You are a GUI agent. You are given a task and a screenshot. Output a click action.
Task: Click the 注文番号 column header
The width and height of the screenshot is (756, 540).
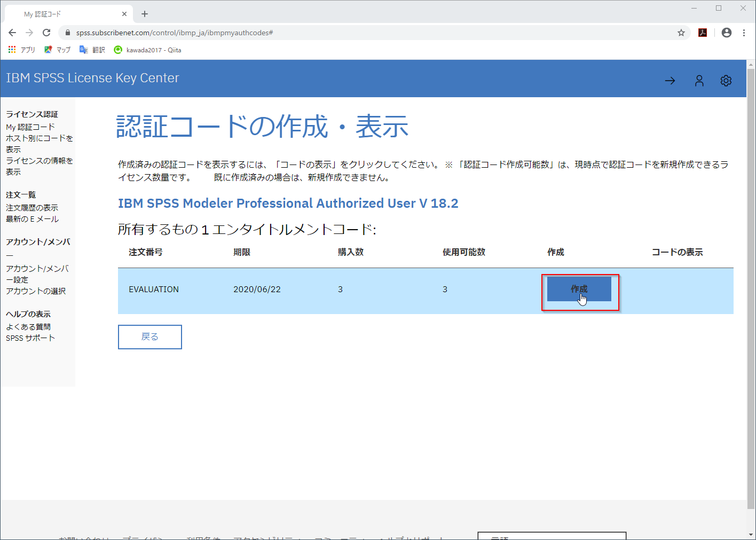pos(146,252)
